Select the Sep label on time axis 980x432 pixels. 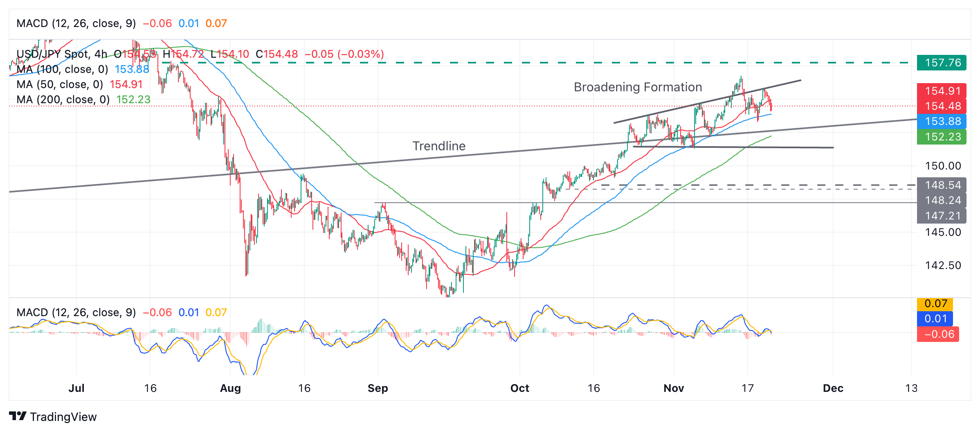click(378, 388)
